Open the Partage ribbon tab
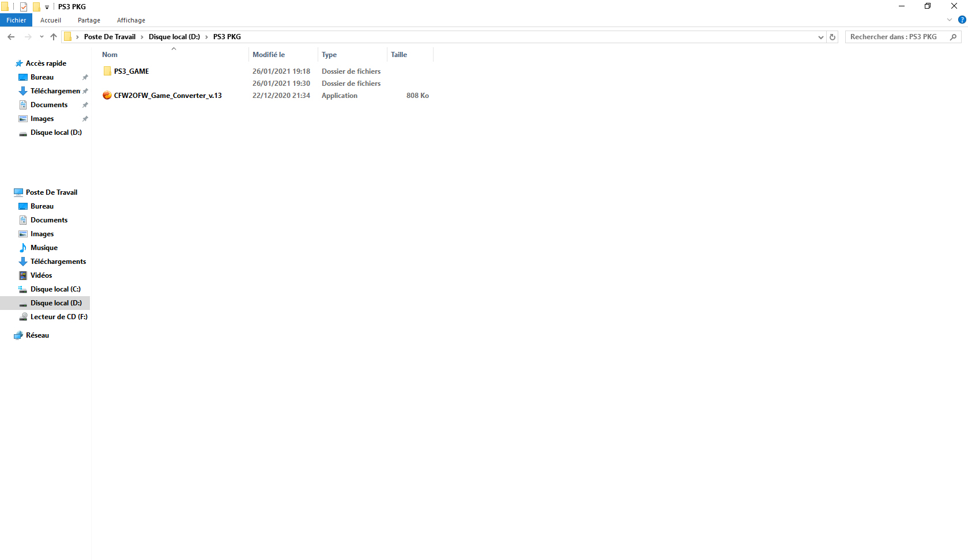Screen dimensions: 968x560 [89, 20]
